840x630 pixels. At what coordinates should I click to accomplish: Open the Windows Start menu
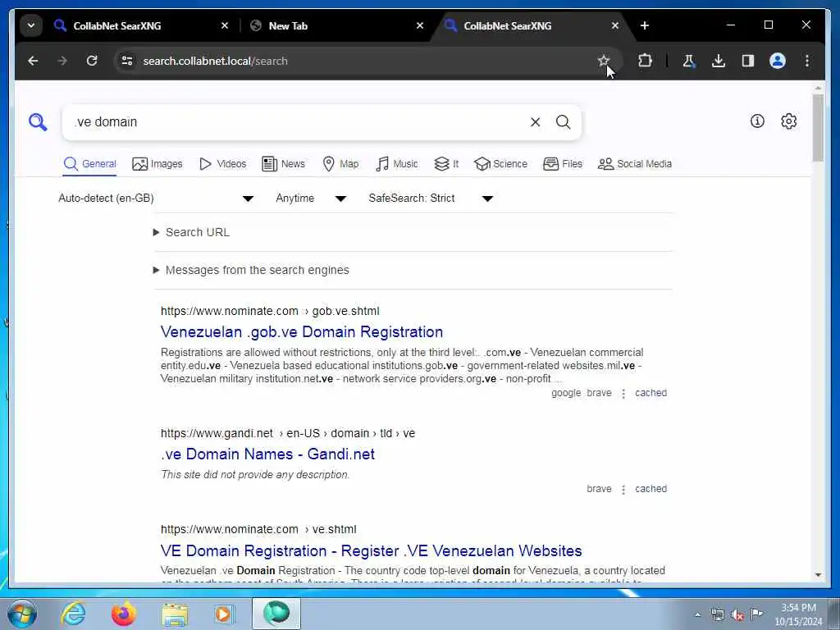[x=21, y=614]
